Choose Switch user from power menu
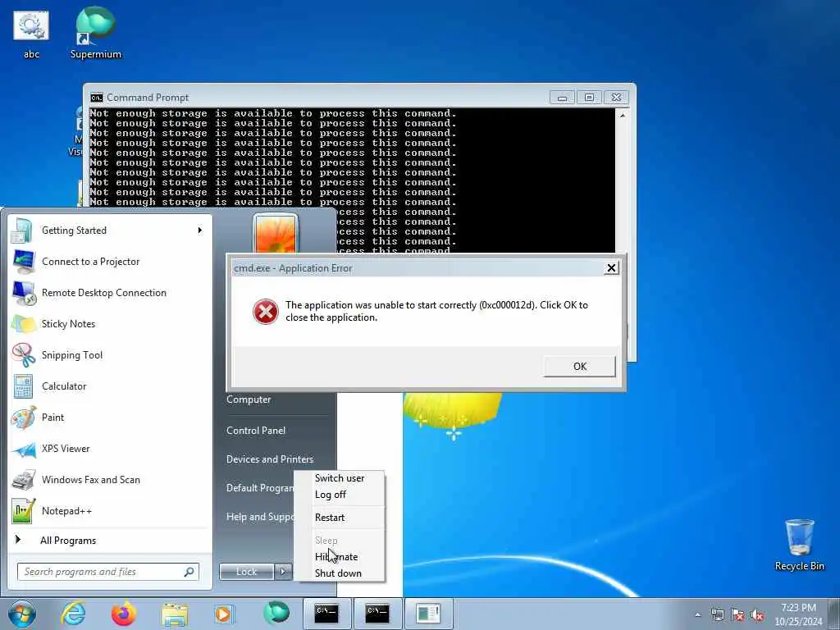840x630 pixels. pyautogui.click(x=340, y=478)
